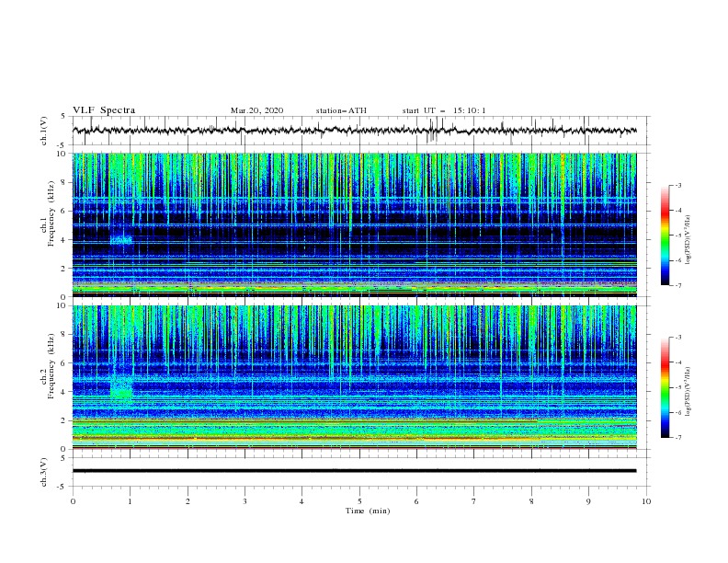Image resolution: width=728 pixels, height=563 pixels.
Task: Click the "6" kHz tick on ch.2 frequency axis
Action: click(63, 362)
